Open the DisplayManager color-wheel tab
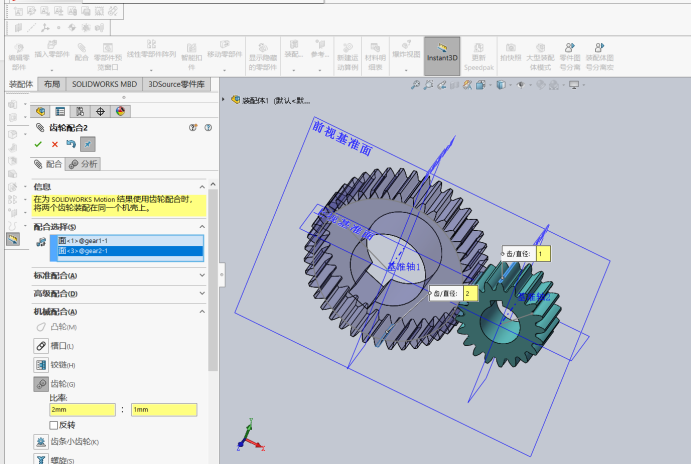The width and height of the screenshot is (692, 464). coord(120,111)
